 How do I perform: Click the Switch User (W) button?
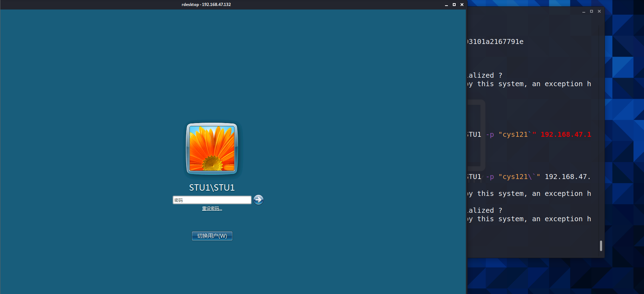(212, 236)
